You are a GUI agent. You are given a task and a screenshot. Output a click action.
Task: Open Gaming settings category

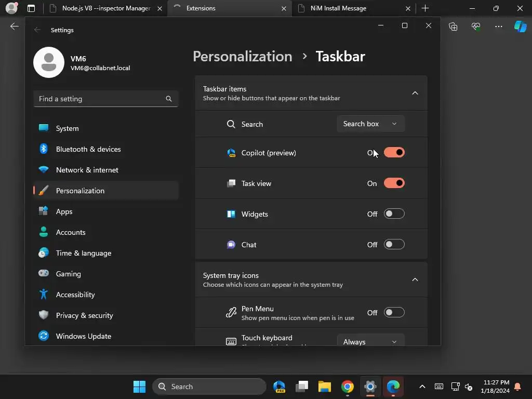click(106, 274)
